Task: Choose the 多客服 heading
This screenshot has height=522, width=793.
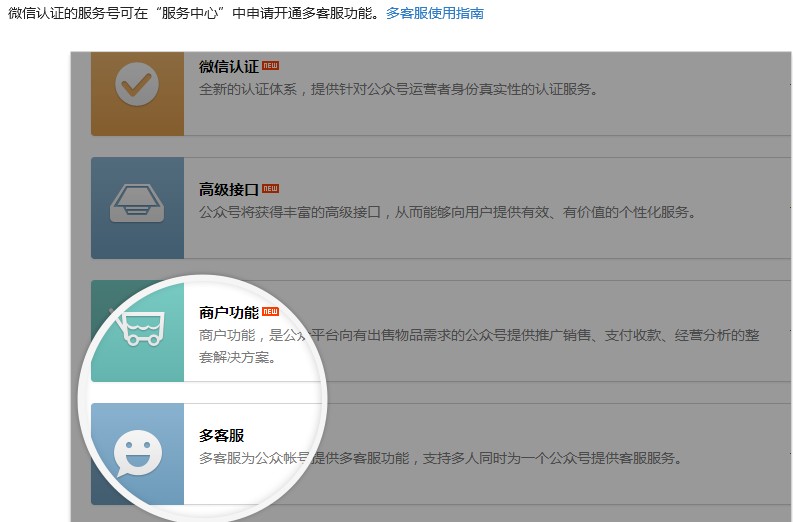Action: [221, 436]
